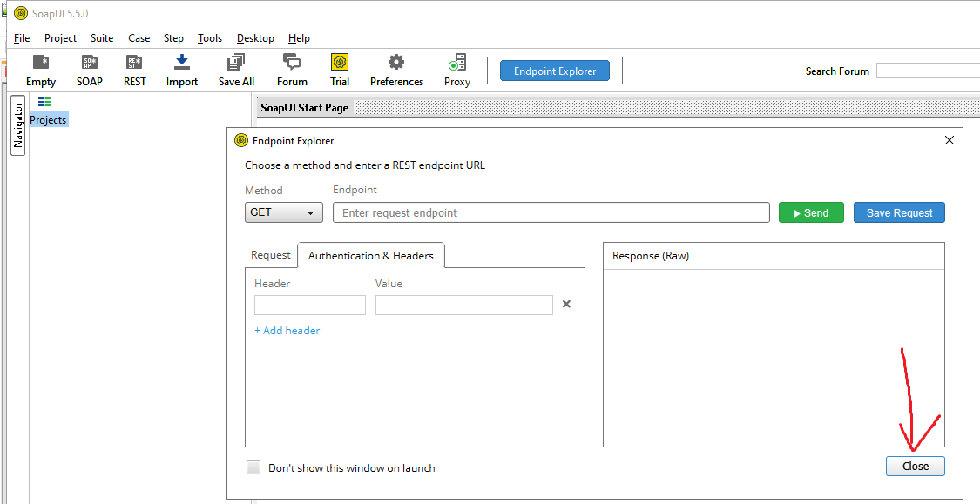Image resolution: width=980 pixels, height=504 pixels.
Task: Create an Empty project
Action: [40, 70]
